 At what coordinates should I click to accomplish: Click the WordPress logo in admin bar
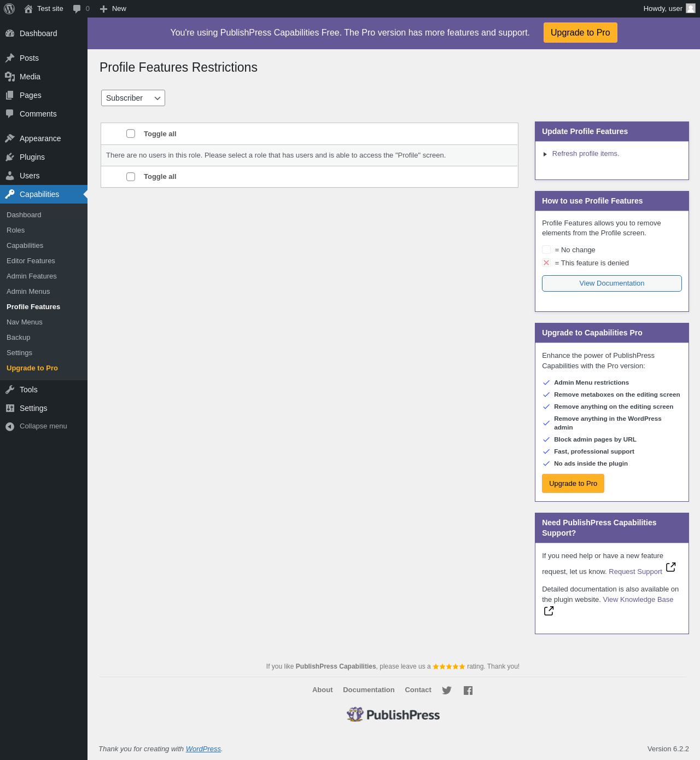[9, 9]
